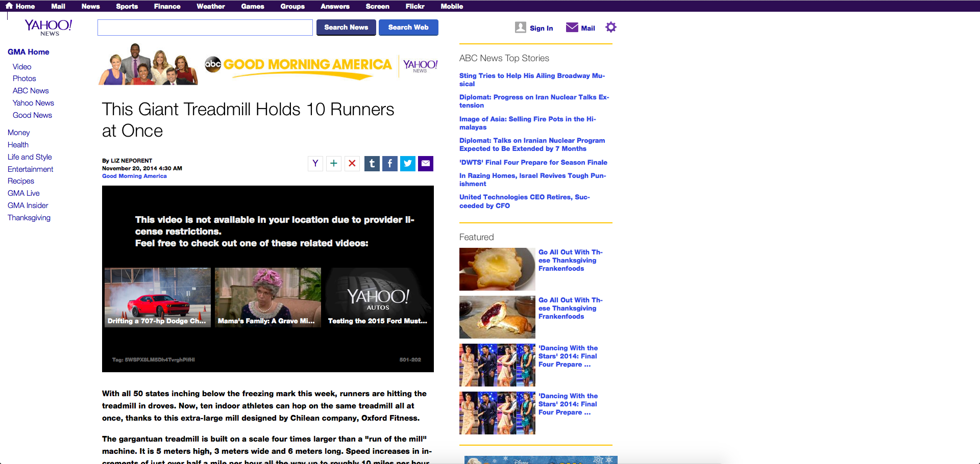980x464 pixels.
Task: Open Thanksgiving in sidebar
Action: coord(29,218)
